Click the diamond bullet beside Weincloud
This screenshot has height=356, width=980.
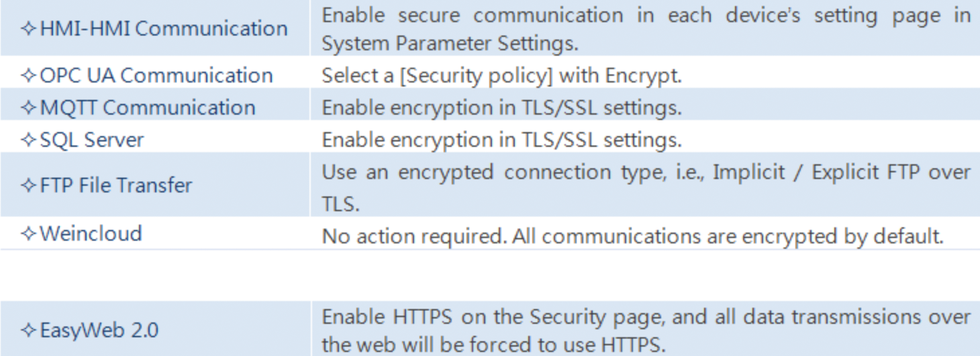coord(29,234)
